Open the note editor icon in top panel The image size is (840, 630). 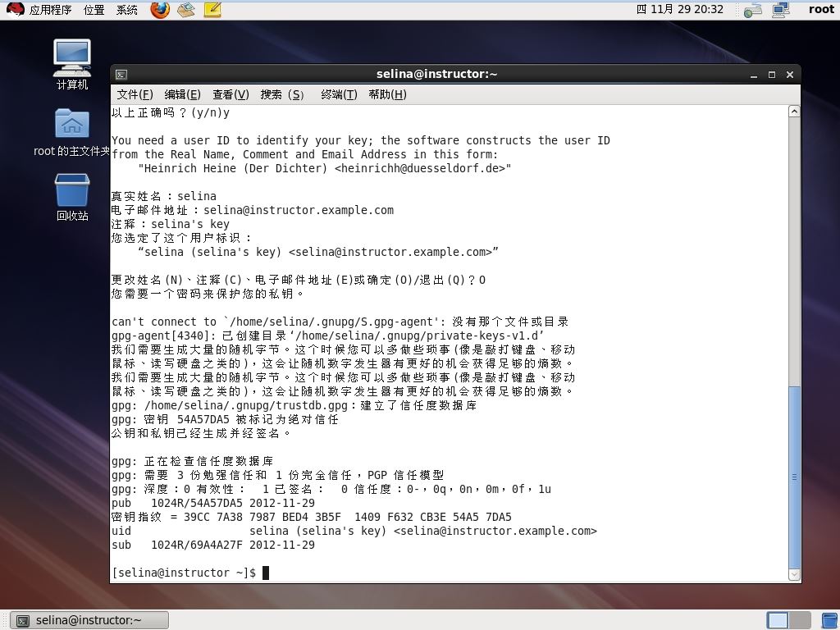[212, 10]
